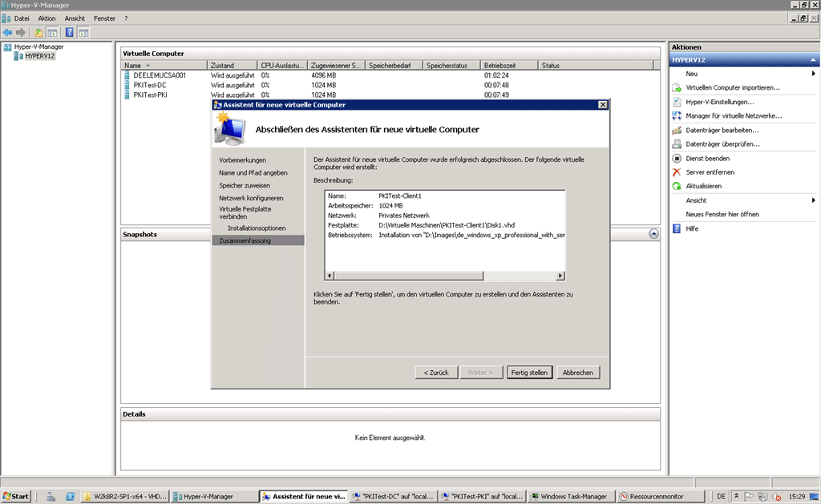This screenshot has height=504, width=821.
Task: Click the PowerShell quick launch icon
Action: [71, 497]
